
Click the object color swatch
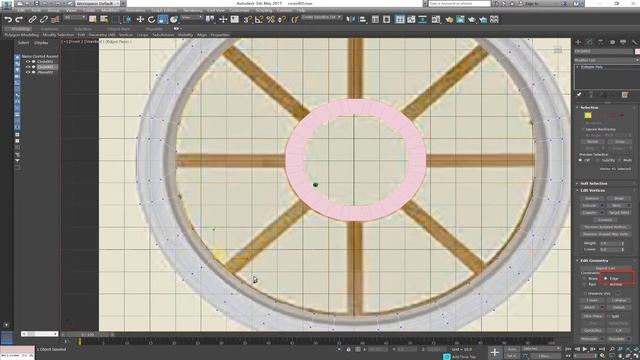637,51
